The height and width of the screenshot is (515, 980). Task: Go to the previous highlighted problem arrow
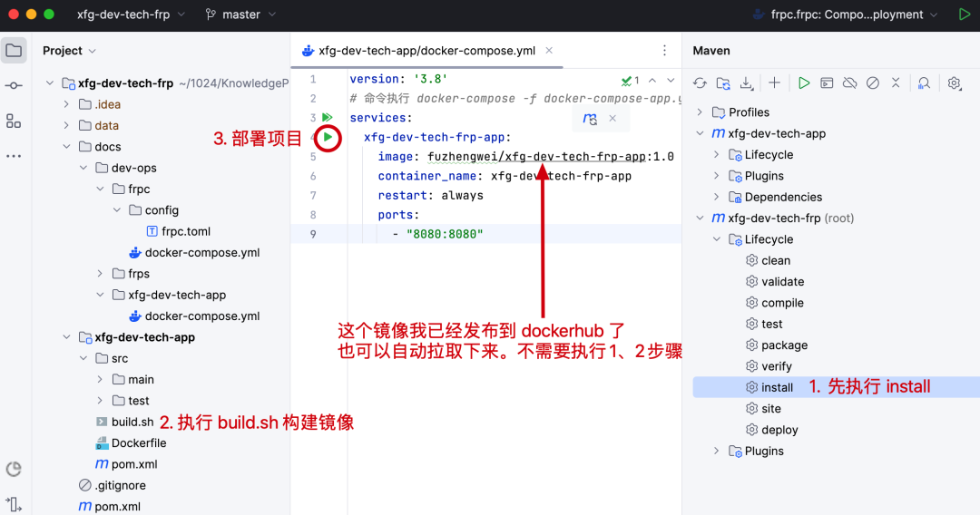(652, 80)
